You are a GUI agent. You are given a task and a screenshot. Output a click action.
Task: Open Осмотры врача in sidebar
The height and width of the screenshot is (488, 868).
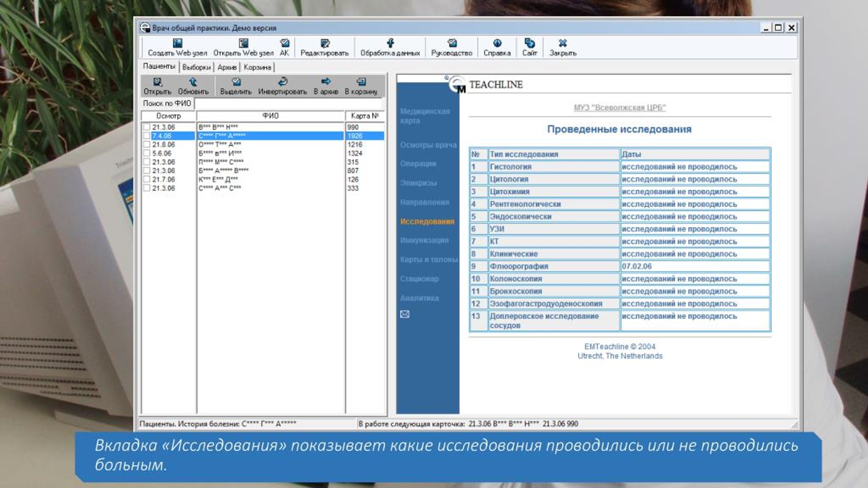click(428, 145)
